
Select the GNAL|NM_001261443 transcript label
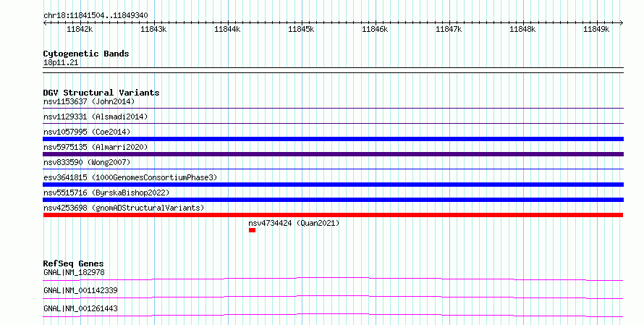80,308
